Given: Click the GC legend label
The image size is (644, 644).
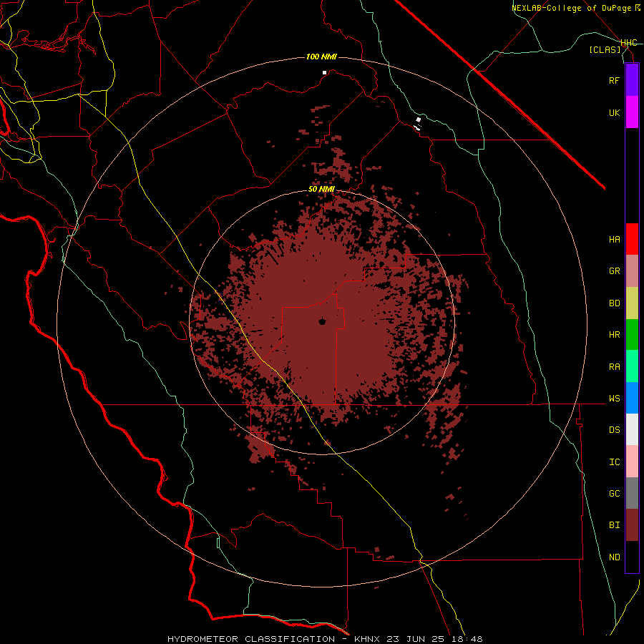Looking at the screenshot, I should (x=614, y=494).
